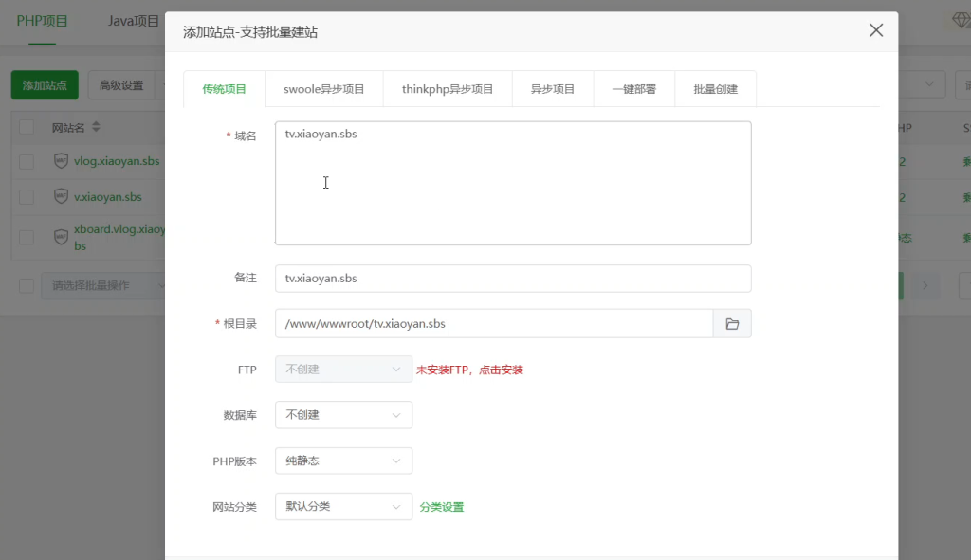Check the box for the v.xiaoyan.sbs row
The height and width of the screenshot is (560, 971).
click(27, 197)
